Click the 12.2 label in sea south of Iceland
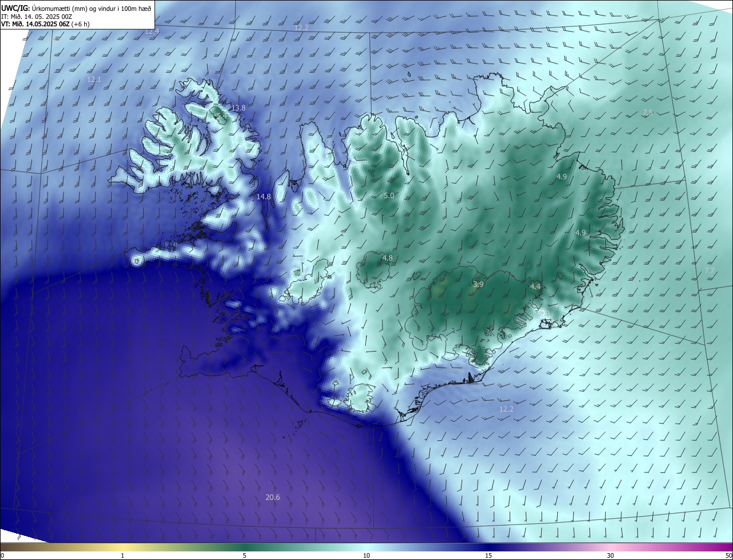Image resolution: width=733 pixels, height=560 pixels. (506, 409)
